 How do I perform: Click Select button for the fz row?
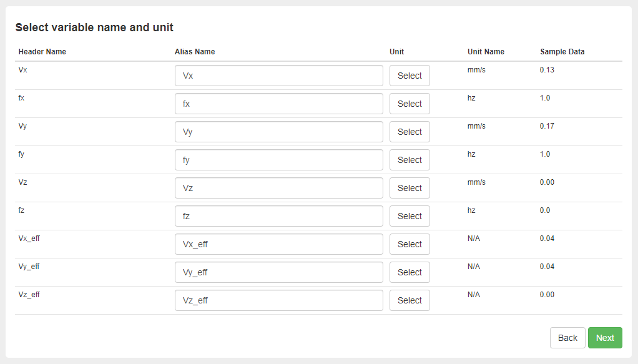[x=410, y=216]
